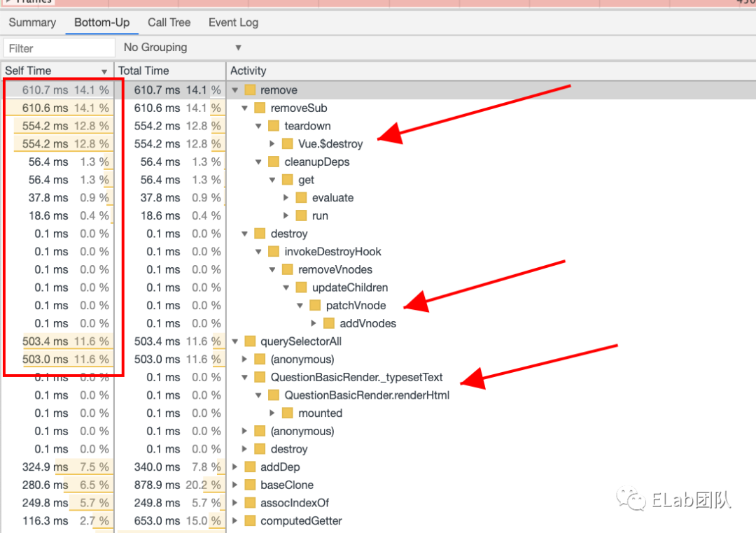Viewport: 756px width, 533px height.
Task: Expand the addDep row
Action: pyautogui.click(x=235, y=467)
